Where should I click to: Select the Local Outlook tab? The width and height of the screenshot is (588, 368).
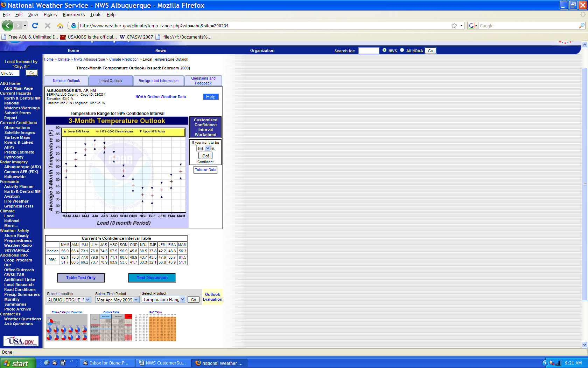pyautogui.click(x=111, y=81)
